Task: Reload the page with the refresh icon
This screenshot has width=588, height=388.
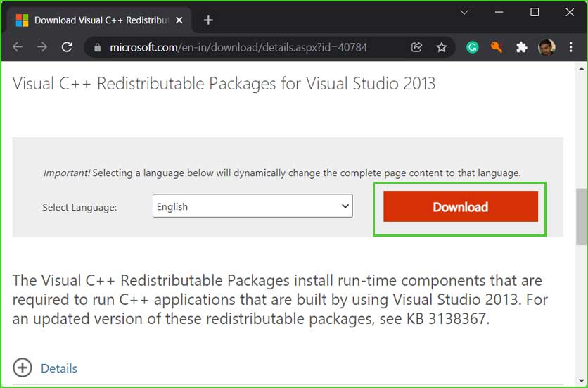Action: click(67, 47)
